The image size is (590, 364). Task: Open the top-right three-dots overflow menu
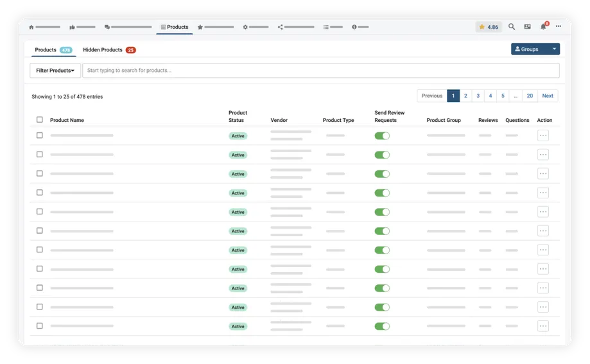click(x=559, y=27)
